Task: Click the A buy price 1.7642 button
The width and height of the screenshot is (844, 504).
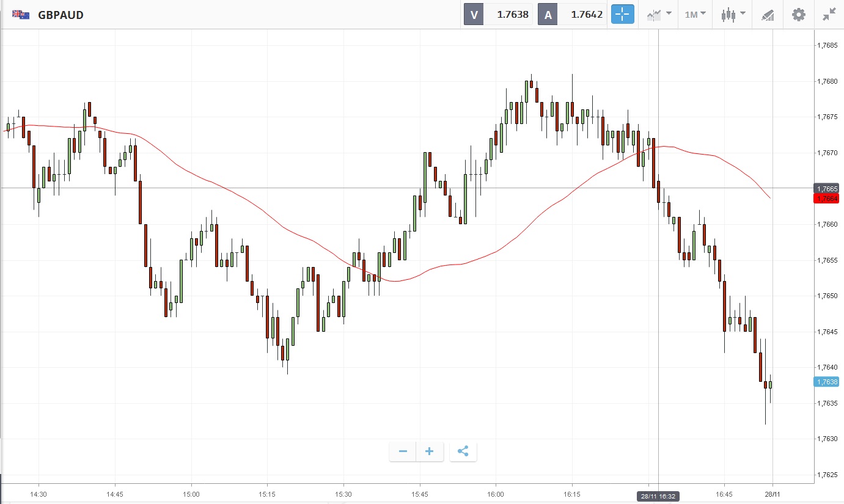Action: pyautogui.click(x=572, y=15)
